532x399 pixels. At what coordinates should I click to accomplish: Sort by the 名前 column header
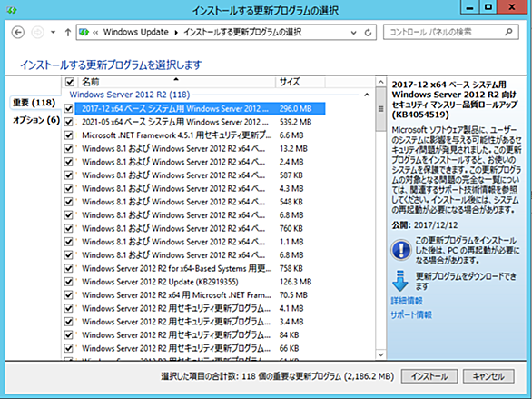(177, 82)
